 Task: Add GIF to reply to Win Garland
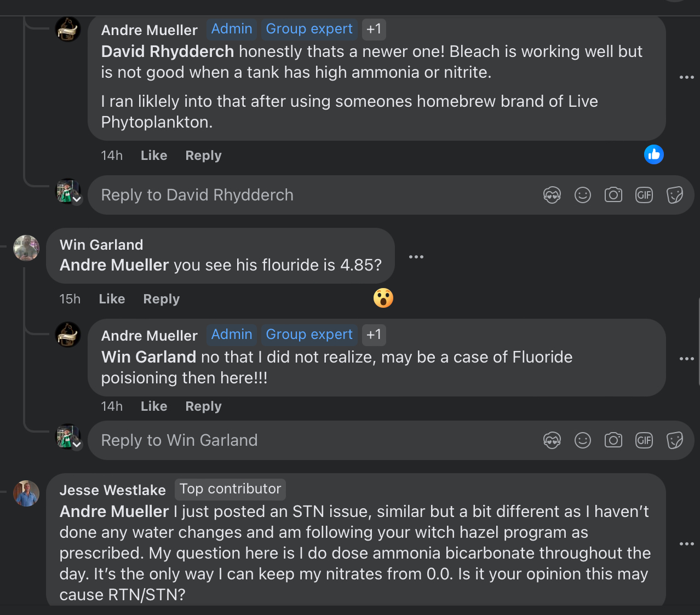(x=644, y=440)
